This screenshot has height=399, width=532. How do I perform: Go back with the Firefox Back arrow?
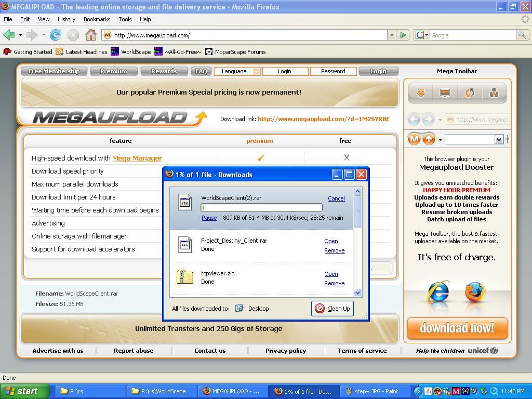[x=9, y=35]
